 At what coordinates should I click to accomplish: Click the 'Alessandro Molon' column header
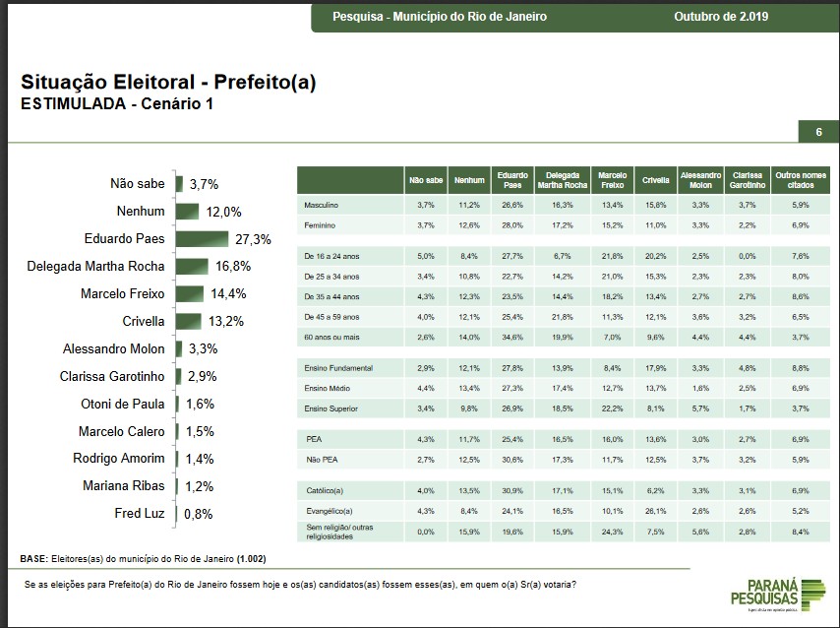700,180
